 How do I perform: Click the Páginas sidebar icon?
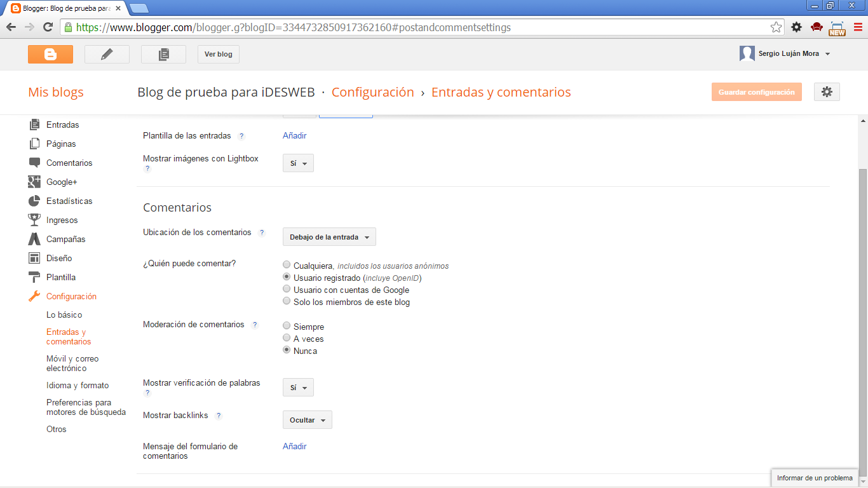[x=34, y=144]
